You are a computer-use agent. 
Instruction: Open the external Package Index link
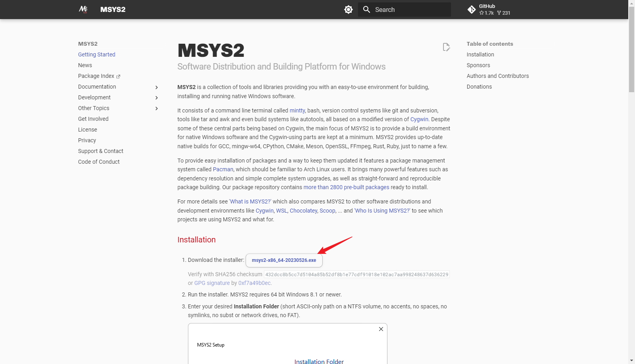pos(99,76)
